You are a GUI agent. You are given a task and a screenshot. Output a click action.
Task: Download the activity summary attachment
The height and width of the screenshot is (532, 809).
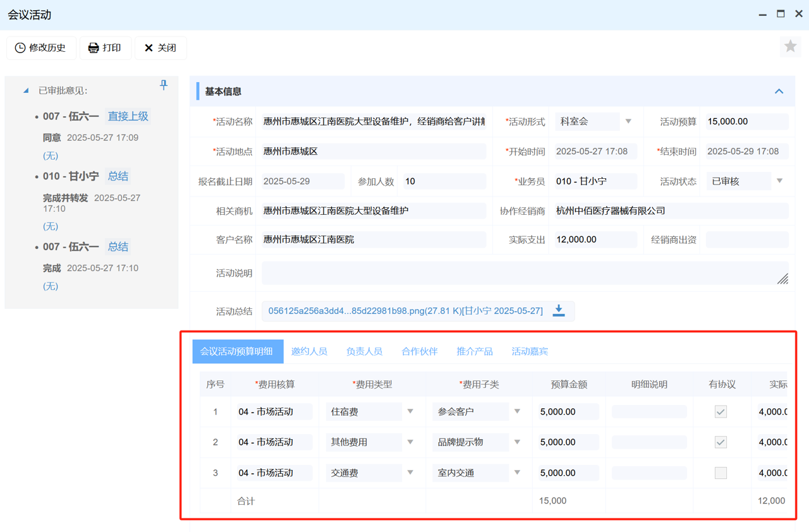pyautogui.click(x=559, y=310)
